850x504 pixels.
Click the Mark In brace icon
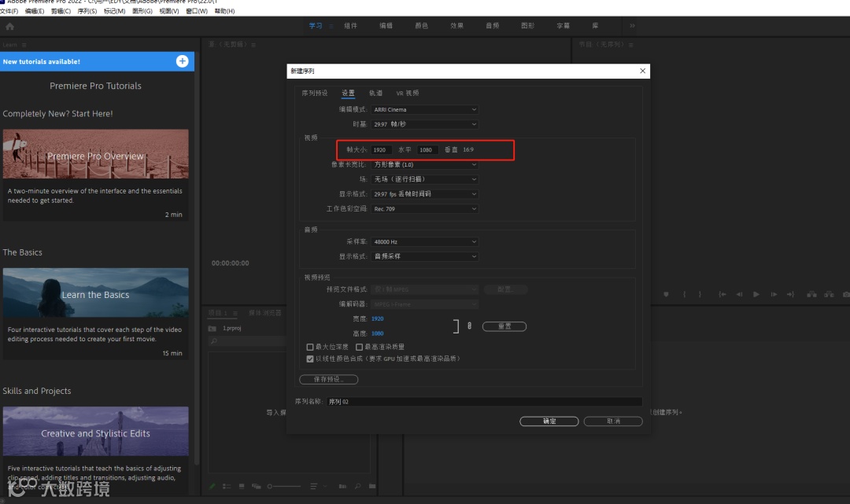(684, 295)
